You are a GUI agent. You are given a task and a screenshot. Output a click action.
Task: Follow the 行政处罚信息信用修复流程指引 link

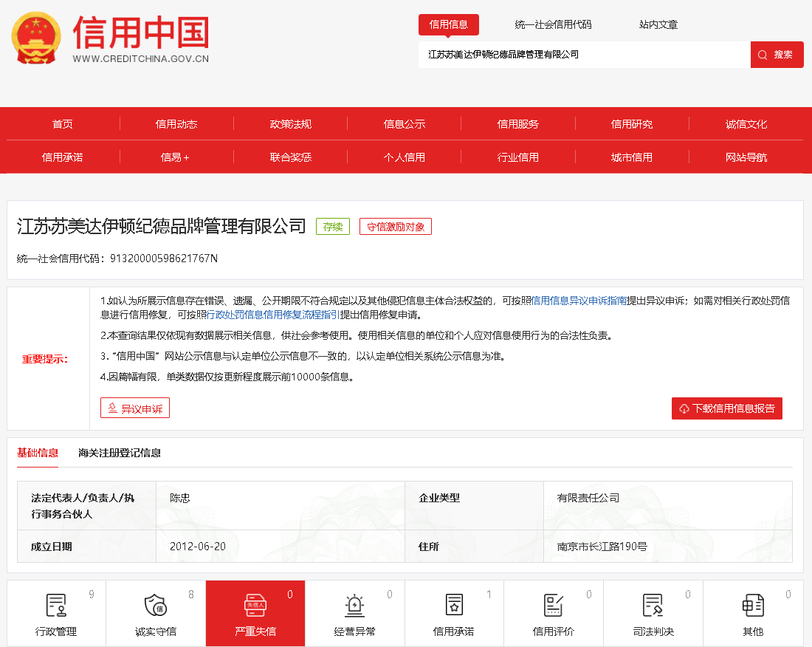tap(273, 315)
